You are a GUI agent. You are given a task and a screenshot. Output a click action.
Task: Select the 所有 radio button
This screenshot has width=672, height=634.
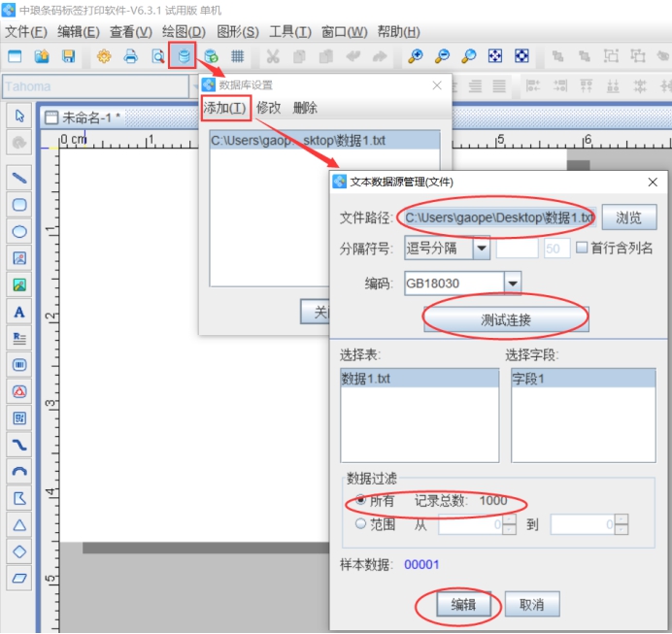point(361,501)
